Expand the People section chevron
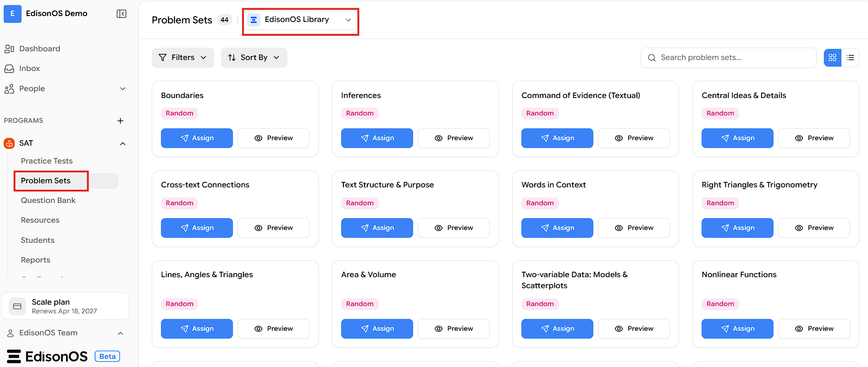The image size is (868, 367). (x=122, y=88)
